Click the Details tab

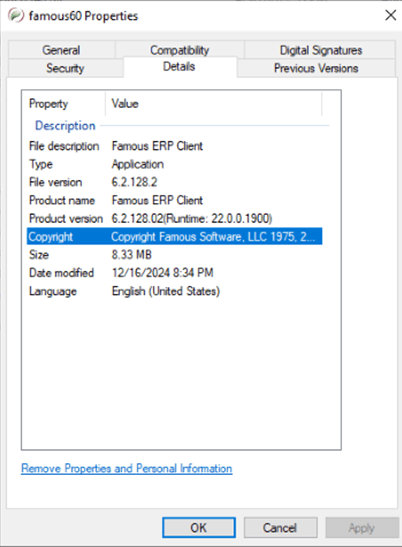pos(179,66)
